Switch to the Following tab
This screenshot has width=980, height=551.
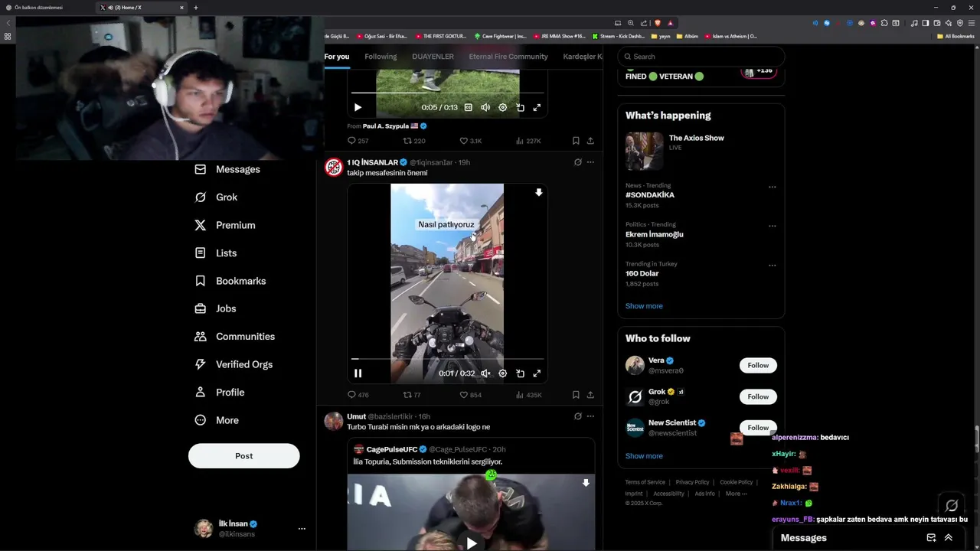pos(381,57)
